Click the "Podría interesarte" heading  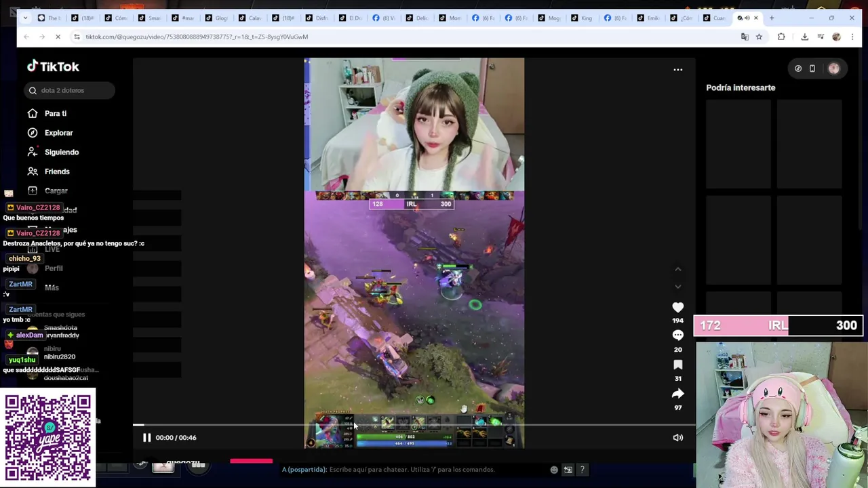tap(741, 87)
